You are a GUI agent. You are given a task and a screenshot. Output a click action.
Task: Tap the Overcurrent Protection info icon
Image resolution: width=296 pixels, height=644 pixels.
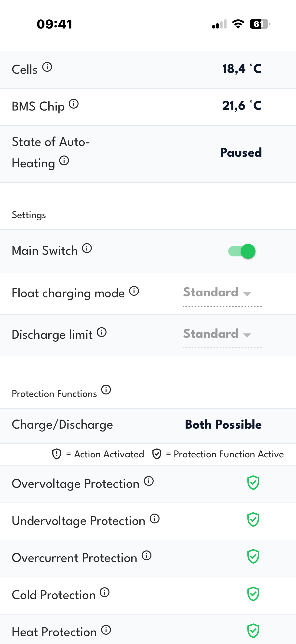(147, 556)
